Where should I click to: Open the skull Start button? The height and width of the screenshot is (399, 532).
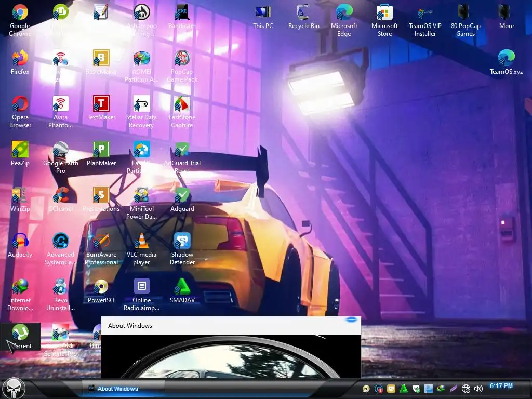click(x=14, y=389)
